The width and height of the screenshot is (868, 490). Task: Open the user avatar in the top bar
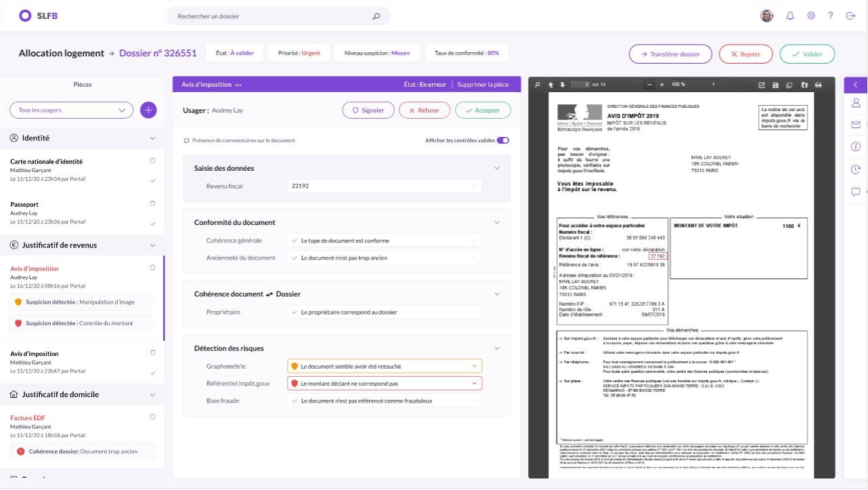coord(766,16)
